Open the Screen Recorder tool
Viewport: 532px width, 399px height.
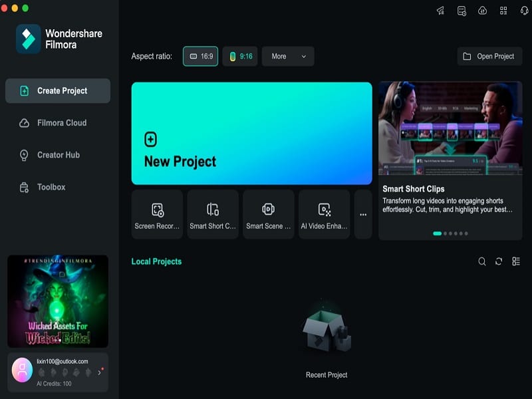157,214
